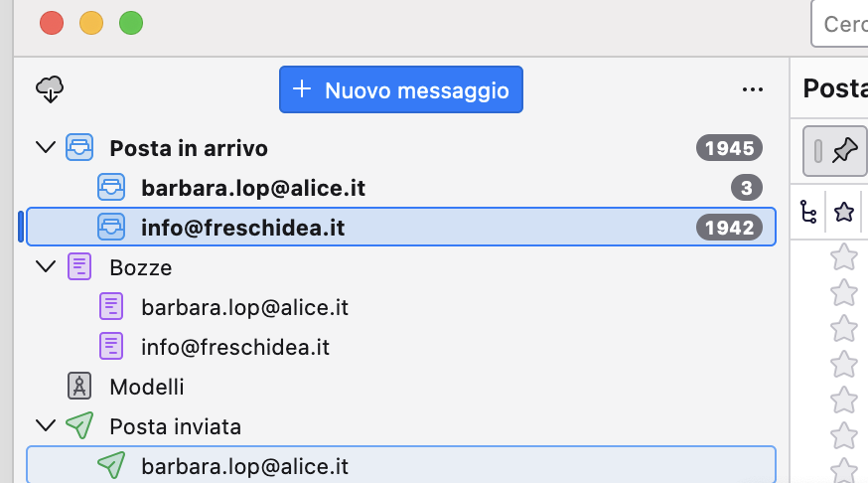Click the Posta in arrivo inbox icon
This screenshot has height=483, width=868.
click(x=79, y=148)
